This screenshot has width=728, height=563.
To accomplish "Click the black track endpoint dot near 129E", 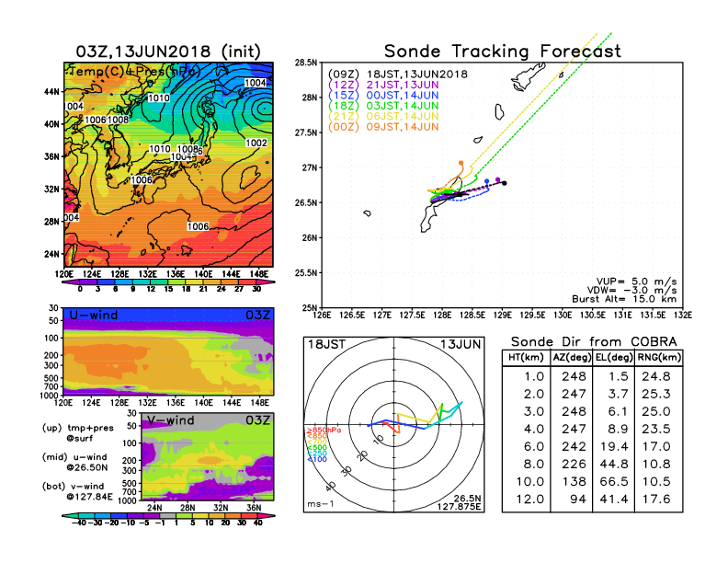I will click(505, 183).
